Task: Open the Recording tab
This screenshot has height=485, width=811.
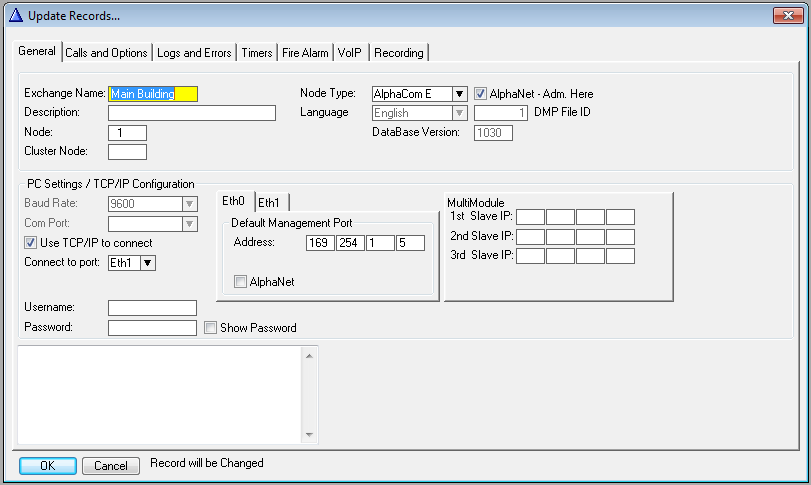Action: pyautogui.click(x=399, y=53)
